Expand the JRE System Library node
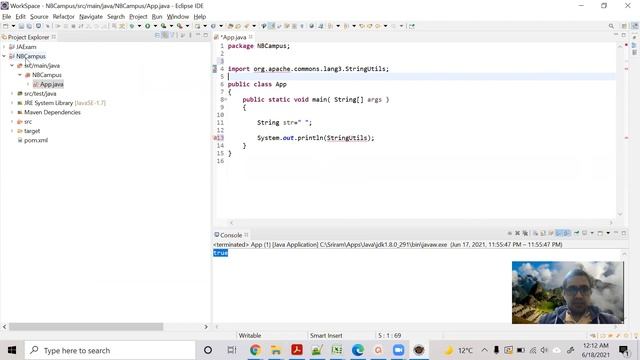The width and height of the screenshot is (640, 360). pos(12,103)
